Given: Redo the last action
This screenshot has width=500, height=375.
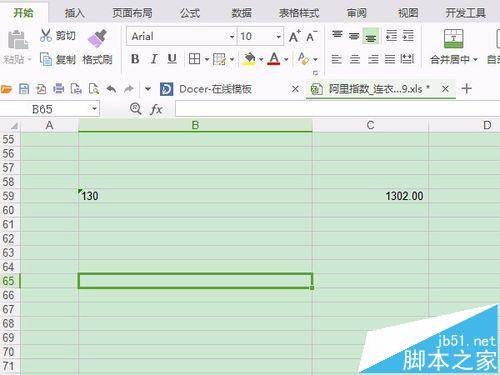Looking at the screenshot, I should pyautogui.click(x=129, y=89).
